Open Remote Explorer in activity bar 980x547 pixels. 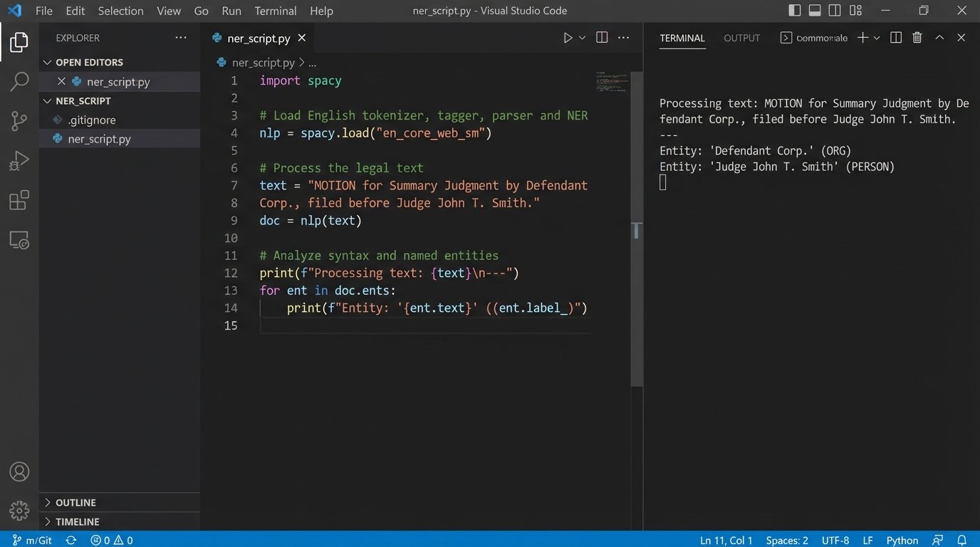[x=19, y=240]
